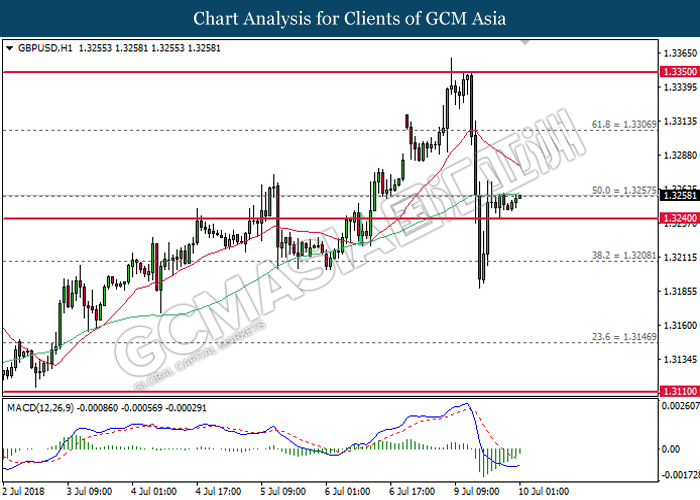Open the GBPUSD,H1 chart dropdown arrow
This screenshot has width=700, height=500.
tap(9, 48)
